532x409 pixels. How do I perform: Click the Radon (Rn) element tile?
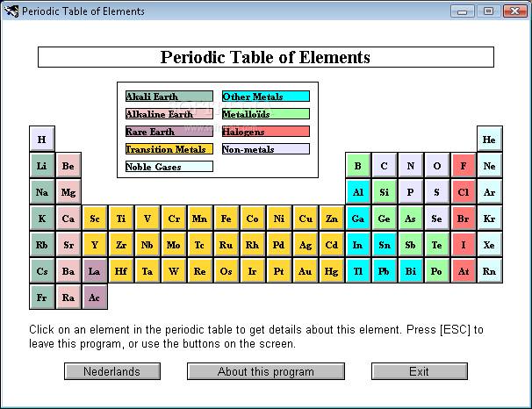[489, 271]
